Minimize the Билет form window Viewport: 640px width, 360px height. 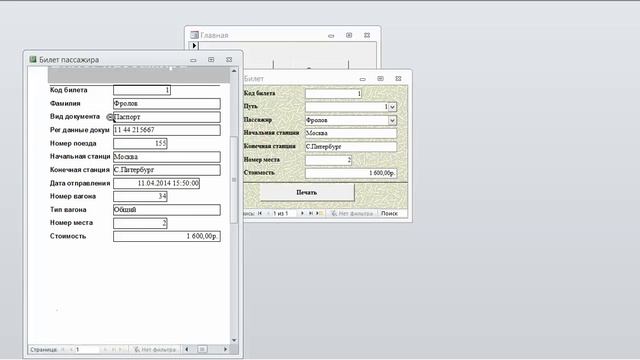pyautogui.click(x=362, y=79)
